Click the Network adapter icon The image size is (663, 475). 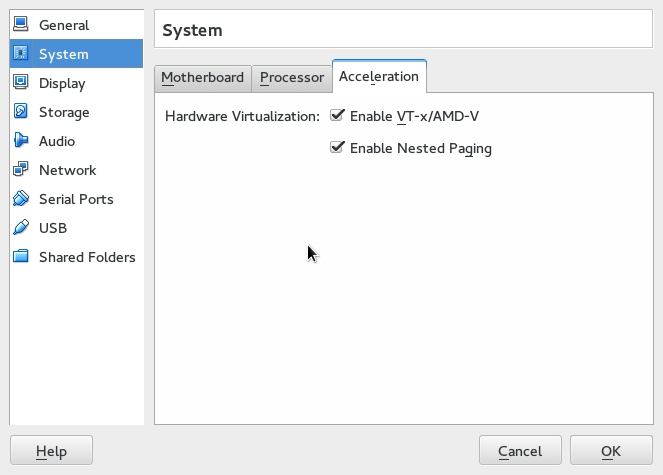(x=21, y=170)
